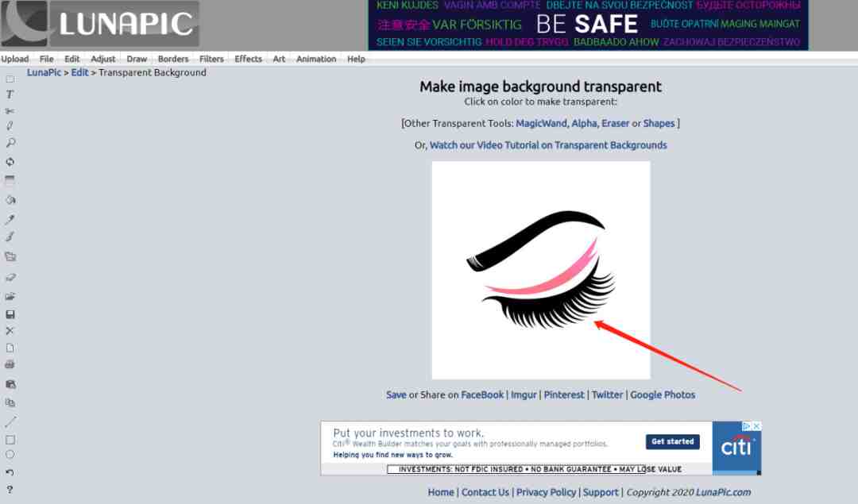Click the question mark help icon
The image size is (858, 504).
coord(10,490)
